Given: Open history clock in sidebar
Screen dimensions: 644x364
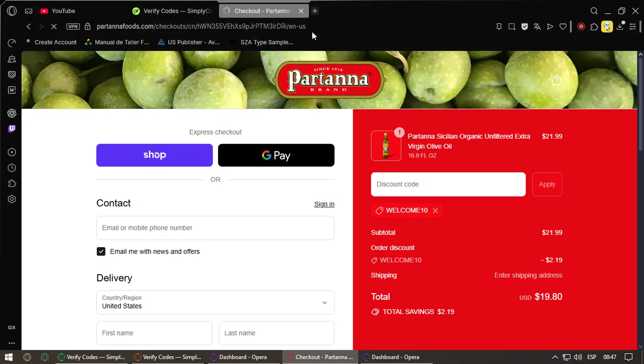Looking at the screenshot, I should [x=12, y=168].
